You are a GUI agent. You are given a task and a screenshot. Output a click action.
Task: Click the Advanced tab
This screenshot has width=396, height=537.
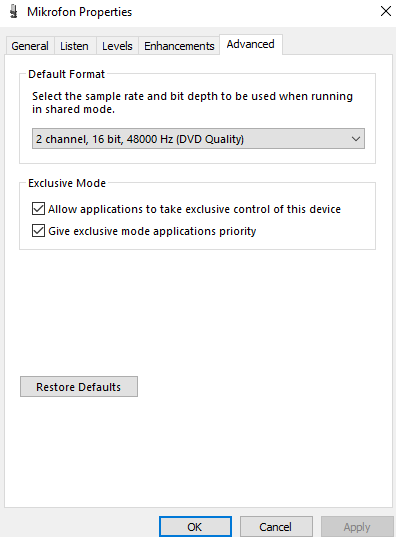coord(250,44)
